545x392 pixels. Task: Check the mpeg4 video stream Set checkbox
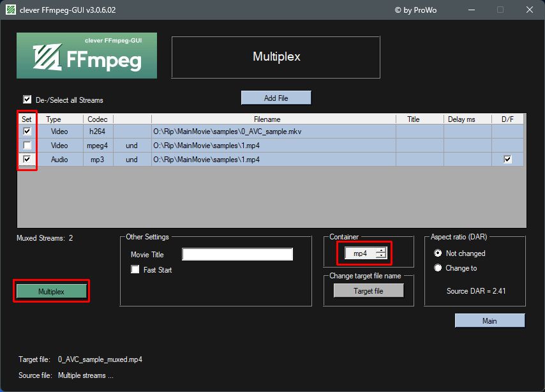27,146
